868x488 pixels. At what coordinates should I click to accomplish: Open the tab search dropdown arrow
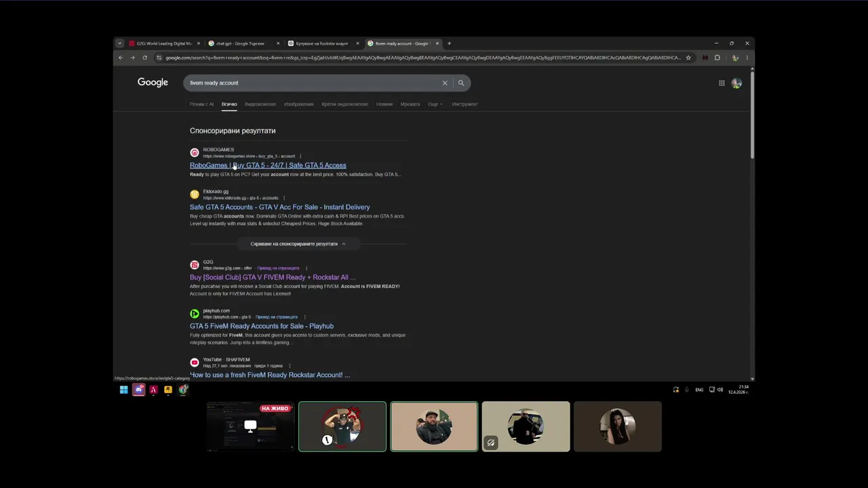120,43
